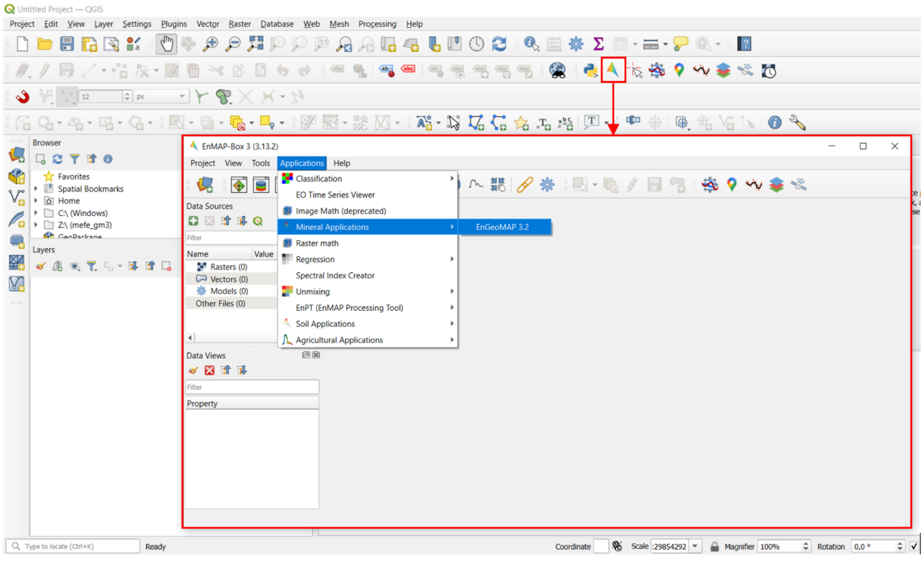Click the Magnifier 100% spin box
Image resolution: width=924 pixels, height=561 pixels.
click(x=784, y=547)
